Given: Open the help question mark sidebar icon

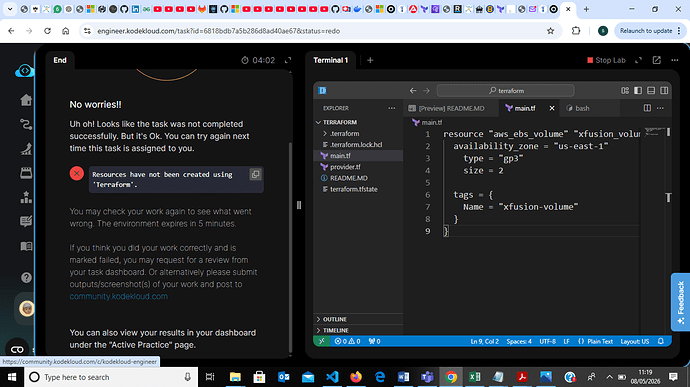Looking at the screenshot, I should (x=26, y=277).
